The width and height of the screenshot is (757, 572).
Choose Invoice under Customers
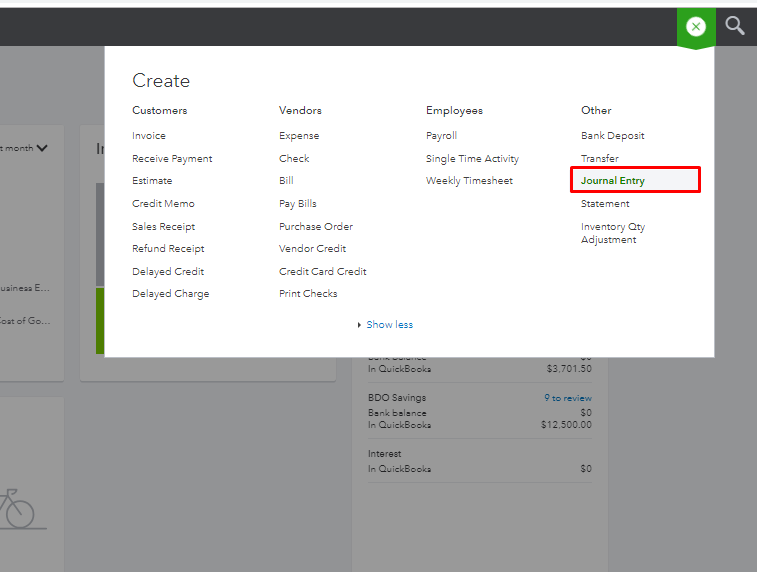[149, 136]
